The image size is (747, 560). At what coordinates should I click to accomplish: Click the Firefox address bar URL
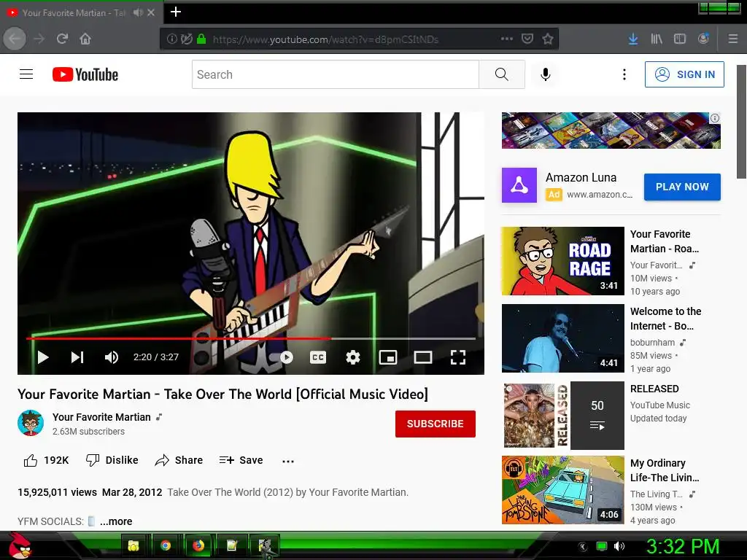pyautogui.click(x=325, y=39)
